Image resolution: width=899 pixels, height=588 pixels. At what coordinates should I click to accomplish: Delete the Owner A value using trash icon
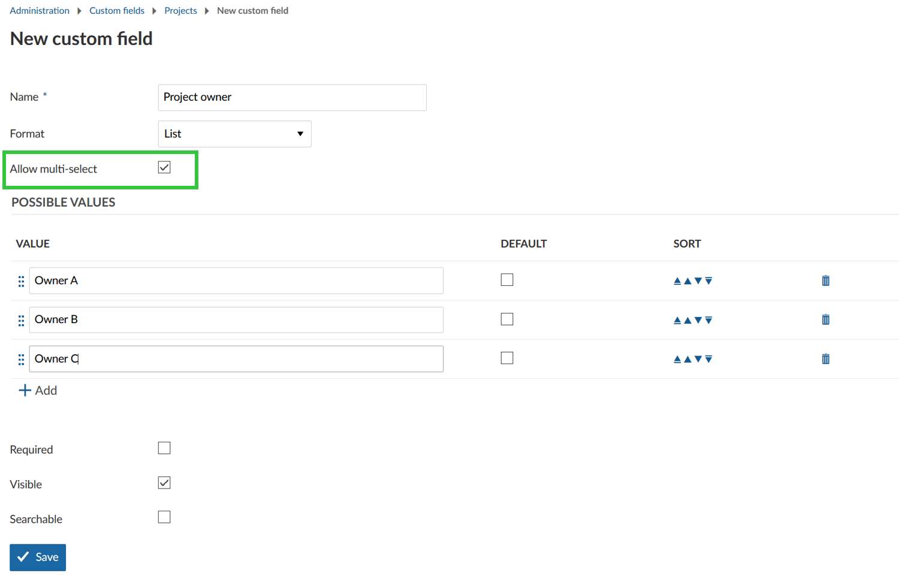[x=825, y=281]
